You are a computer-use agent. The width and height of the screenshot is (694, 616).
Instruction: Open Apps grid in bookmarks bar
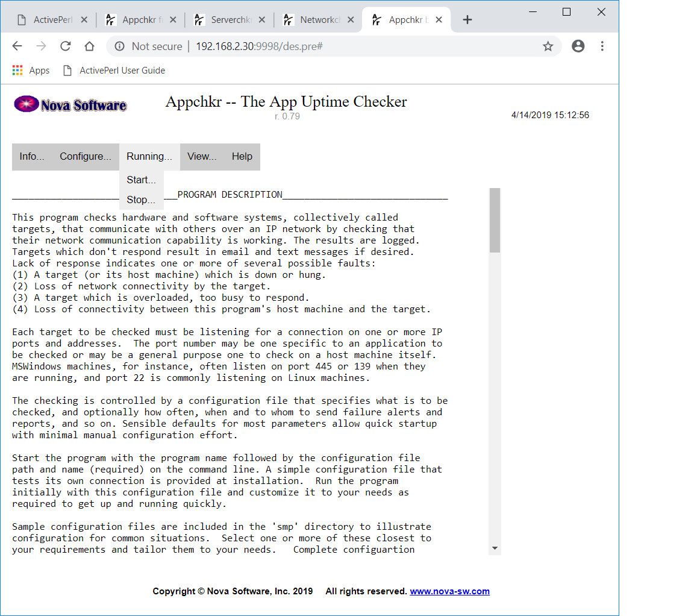tap(31, 71)
